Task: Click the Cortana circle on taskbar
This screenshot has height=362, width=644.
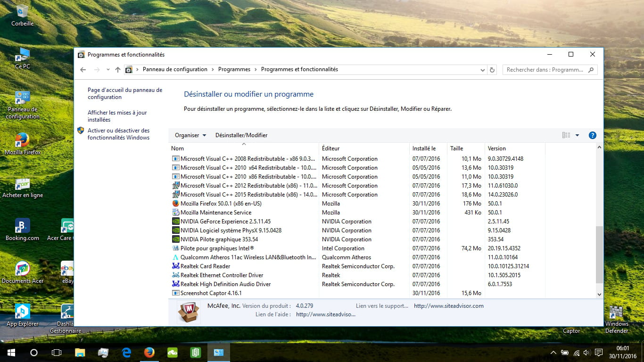Action: tap(33, 353)
